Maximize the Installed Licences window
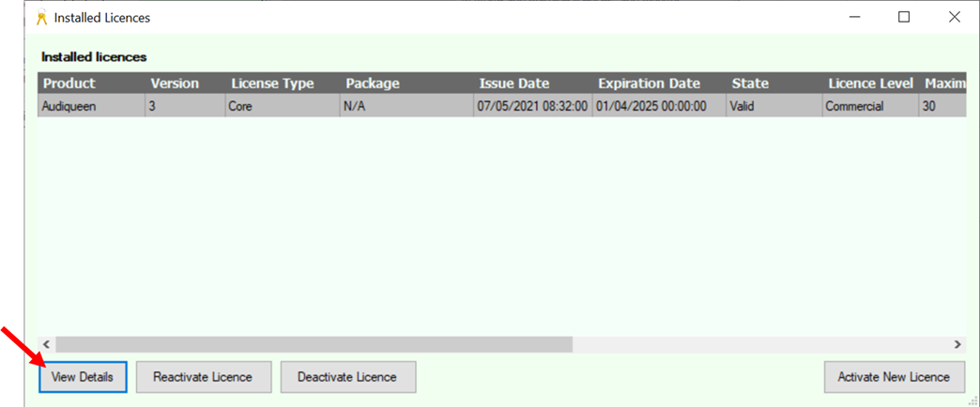The image size is (980, 407). (x=904, y=18)
